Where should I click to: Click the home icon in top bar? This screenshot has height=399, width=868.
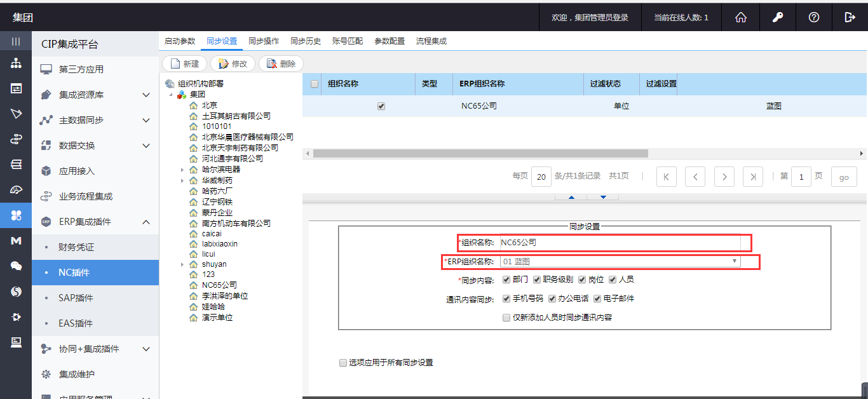point(740,18)
